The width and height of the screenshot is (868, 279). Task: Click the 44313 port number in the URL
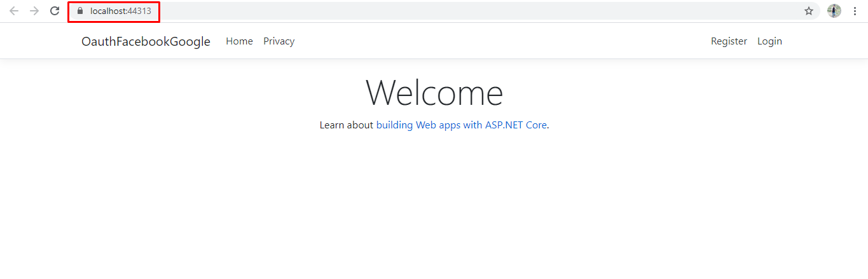(x=139, y=11)
